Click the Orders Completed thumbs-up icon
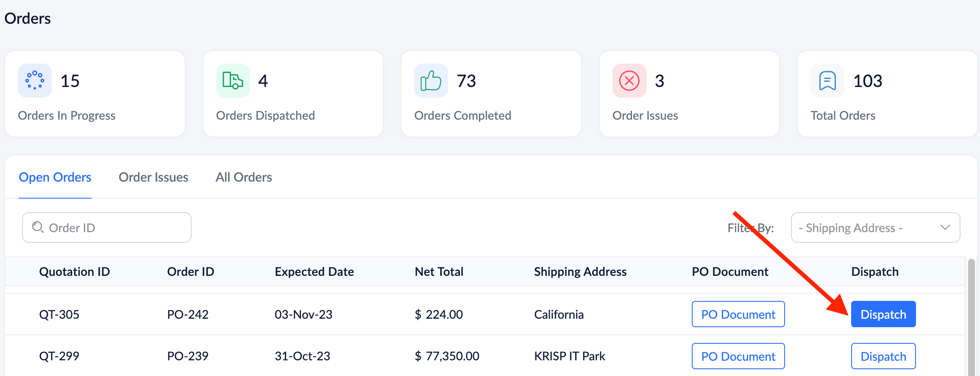Image resolution: width=980 pixels, height=376 pixels. (431, 81)
